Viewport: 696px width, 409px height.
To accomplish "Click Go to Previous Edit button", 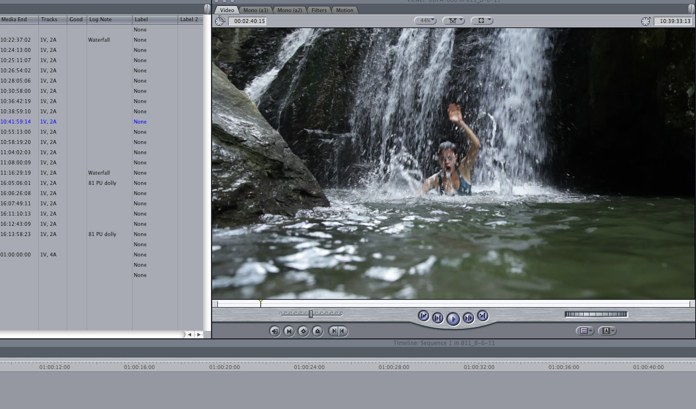I will tap(423, 316).
